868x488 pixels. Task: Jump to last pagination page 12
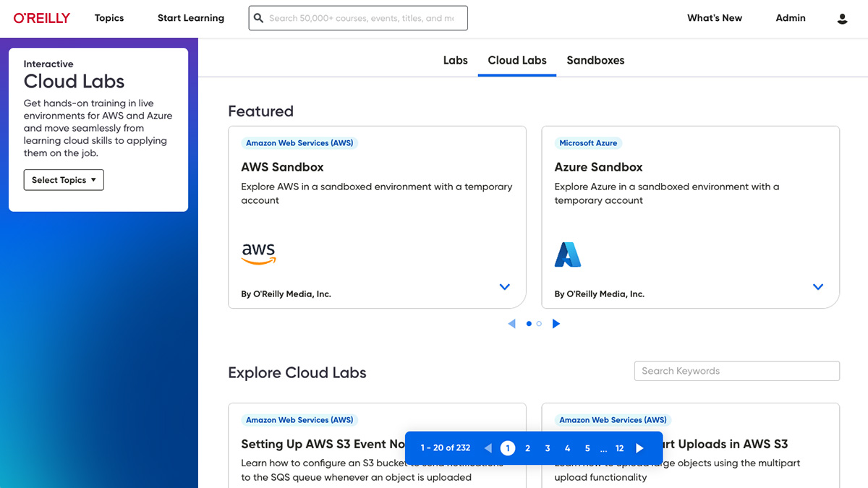[x=620, y=448]
